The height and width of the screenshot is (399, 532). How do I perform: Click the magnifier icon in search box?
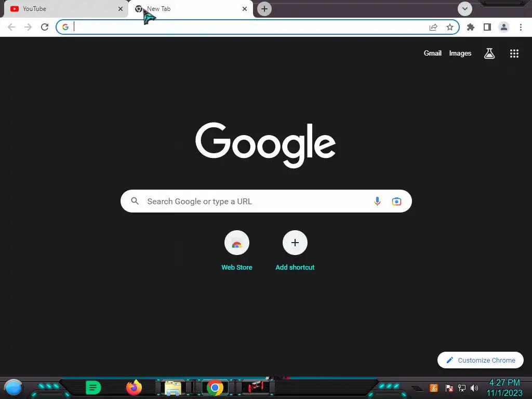click(135, 201)
